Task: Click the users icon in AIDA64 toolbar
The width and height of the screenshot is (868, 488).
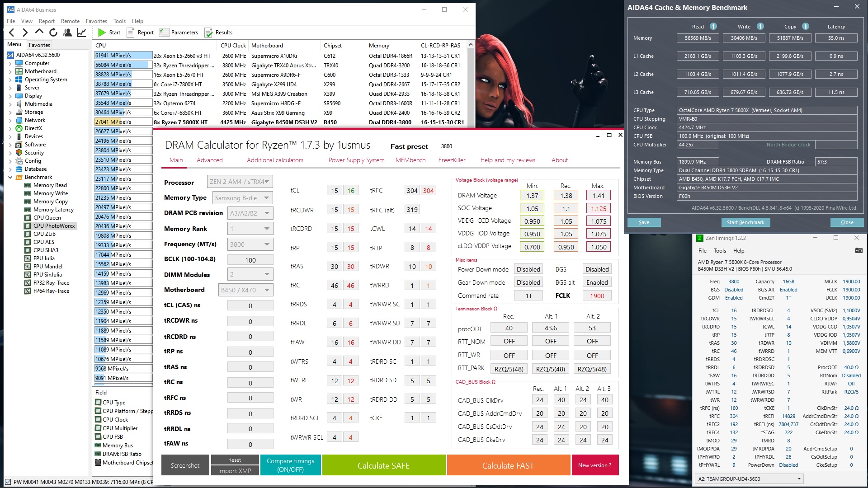Action: point(67,33)
